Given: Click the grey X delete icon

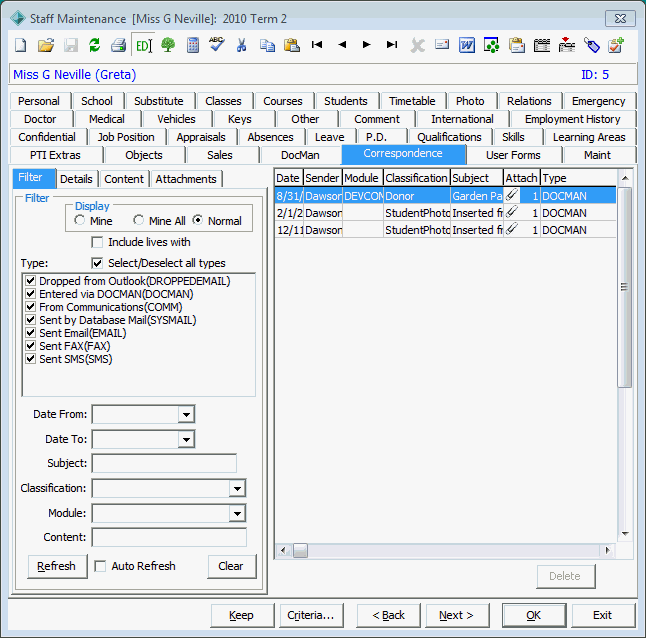Looking at the screenshot, I should click(417, 45).
